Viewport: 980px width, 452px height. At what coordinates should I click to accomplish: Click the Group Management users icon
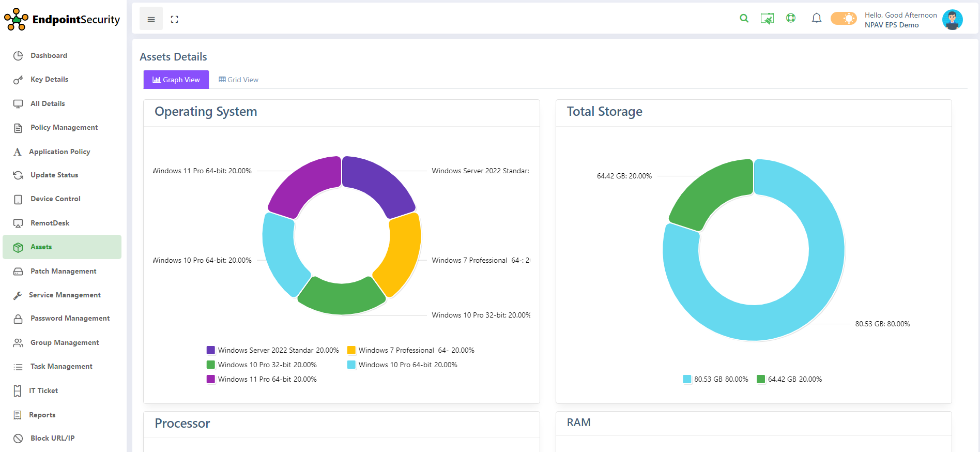coord(18,342)
